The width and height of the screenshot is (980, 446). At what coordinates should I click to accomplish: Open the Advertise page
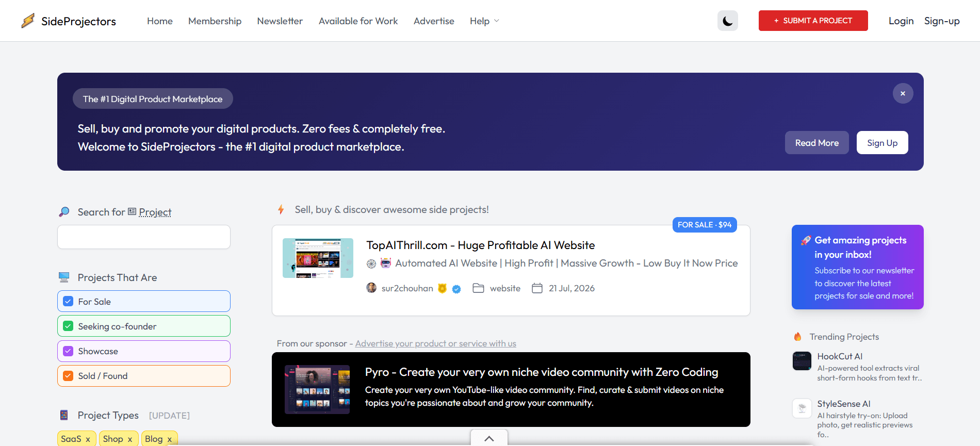434,21
